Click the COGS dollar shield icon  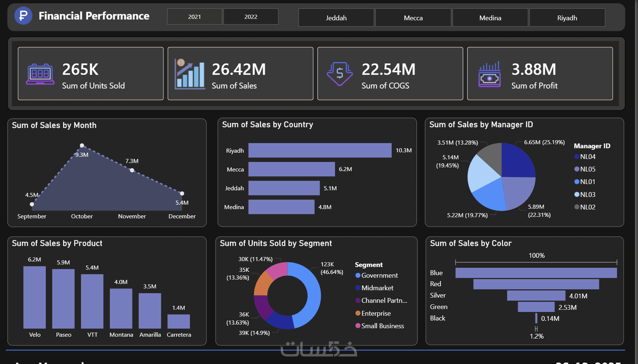pos(340,74)
